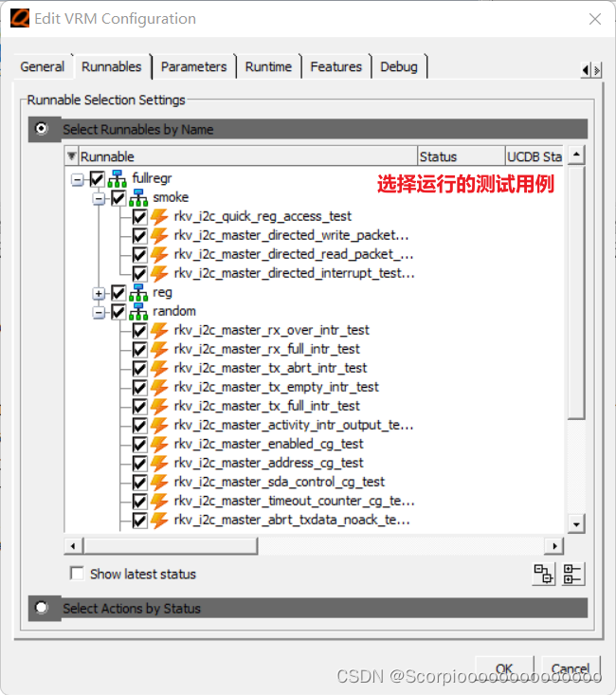
Task: Select rkv_i2c_master_address_cg_test row text
Action: [268, 464]
